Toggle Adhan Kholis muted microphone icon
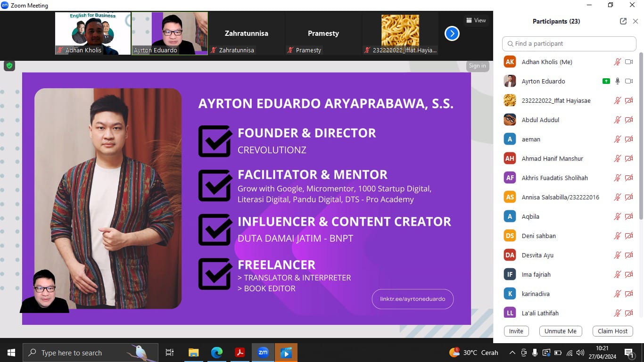The image size is (644, 362). pyautogui.click(x=617, y=62)
